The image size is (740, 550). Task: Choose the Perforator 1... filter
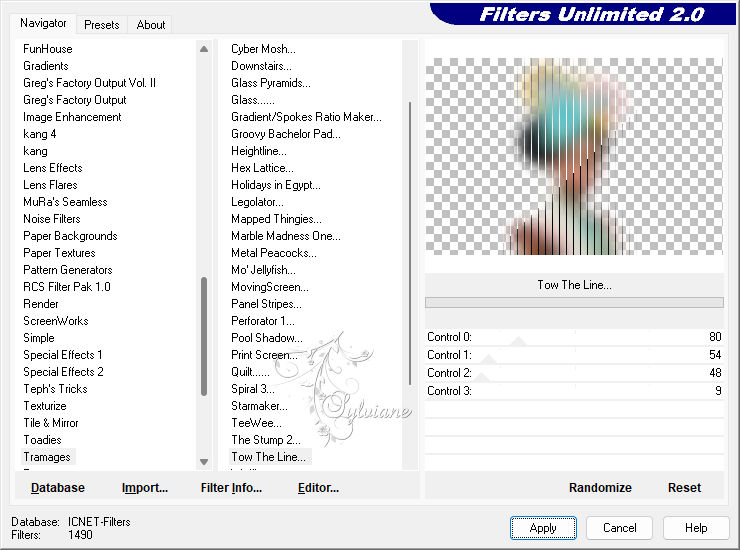tap(262, 321)
